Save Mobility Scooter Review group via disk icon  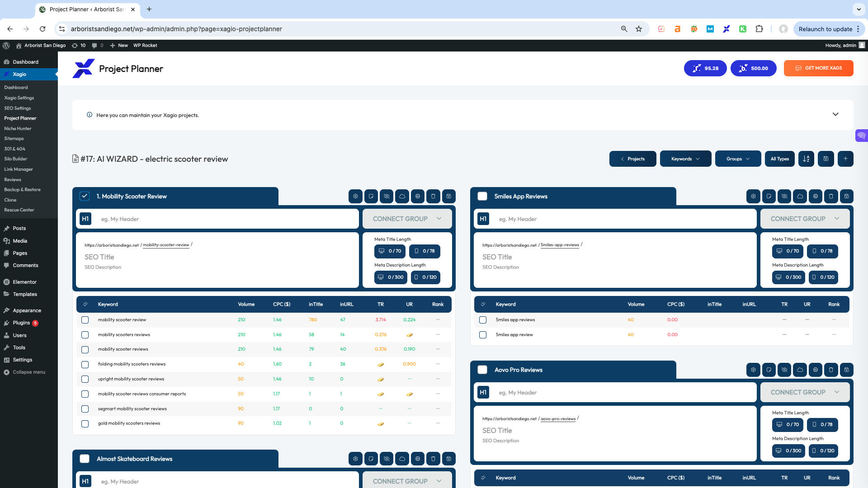coord(449,197)
